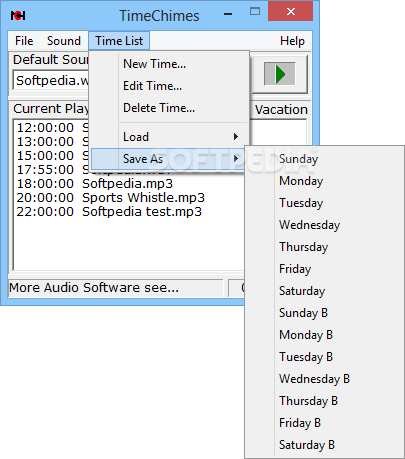
Task: Save time list as Tuesday B
Action: tap(324, 357)
